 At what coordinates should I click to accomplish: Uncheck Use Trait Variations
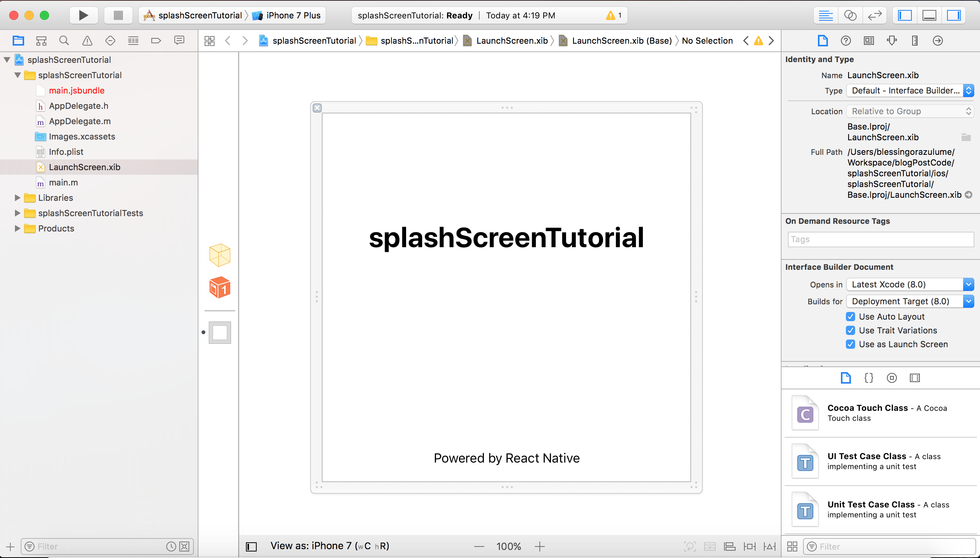851,330
